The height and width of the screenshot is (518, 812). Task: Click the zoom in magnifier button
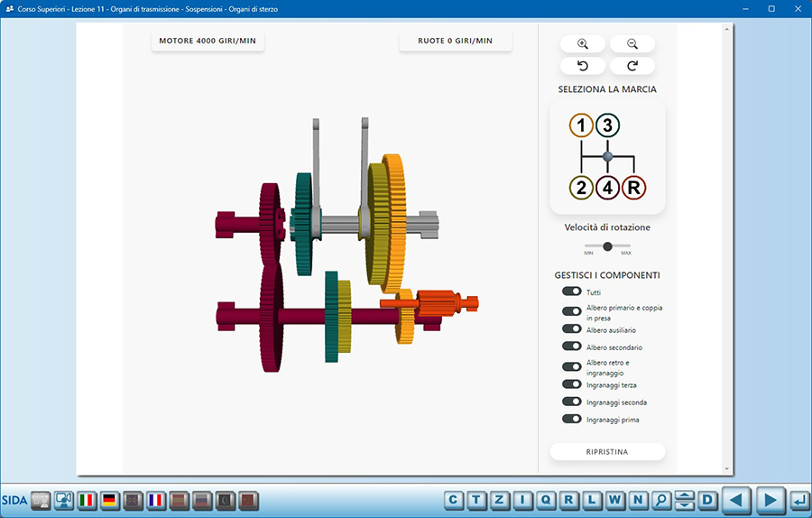point(583,44)
